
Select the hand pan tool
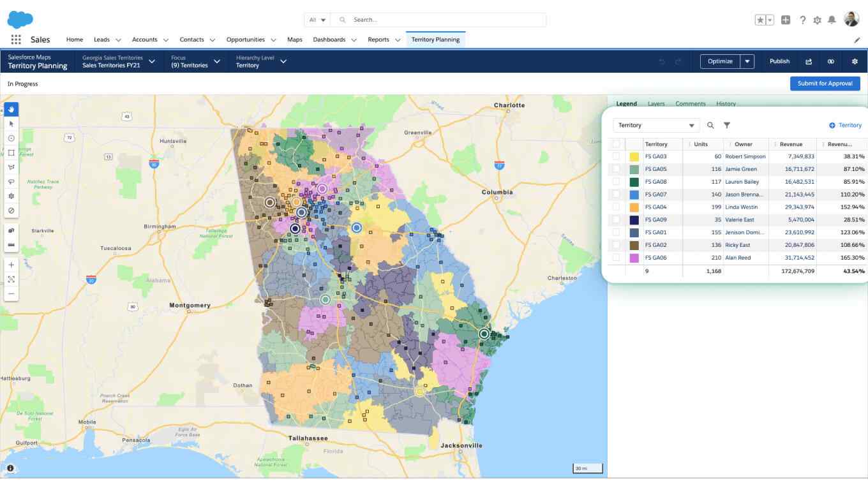[11, 110]
